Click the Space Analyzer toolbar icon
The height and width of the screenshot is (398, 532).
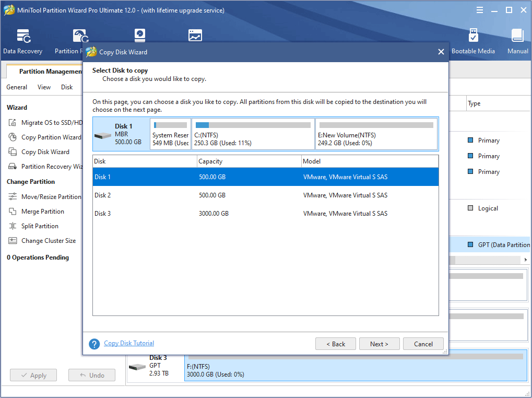tap(195, 36)
